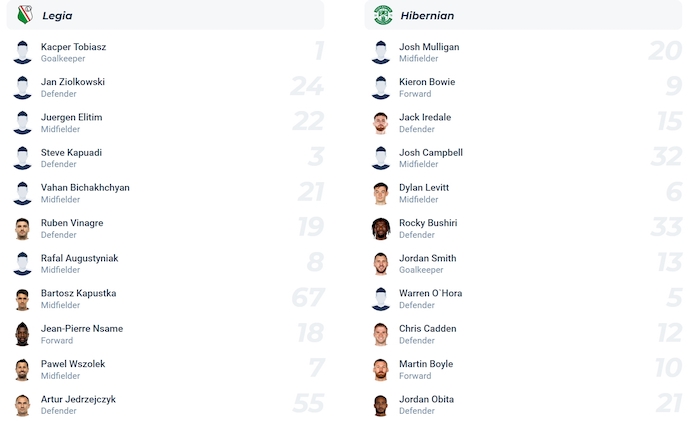The image size is (690, 422).
Task: Click Jordan Smith's shirt number 13
Action: click(x=665, y=263)
